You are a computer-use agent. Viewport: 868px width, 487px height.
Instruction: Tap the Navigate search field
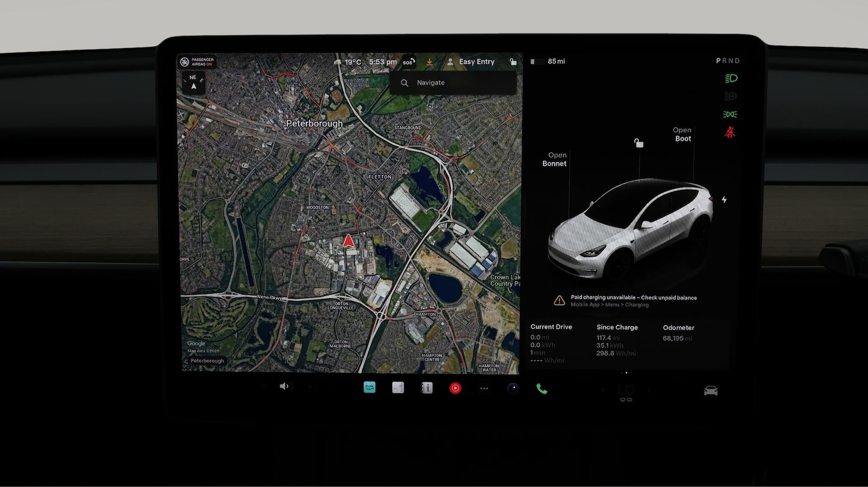click(x=453, y=83)
